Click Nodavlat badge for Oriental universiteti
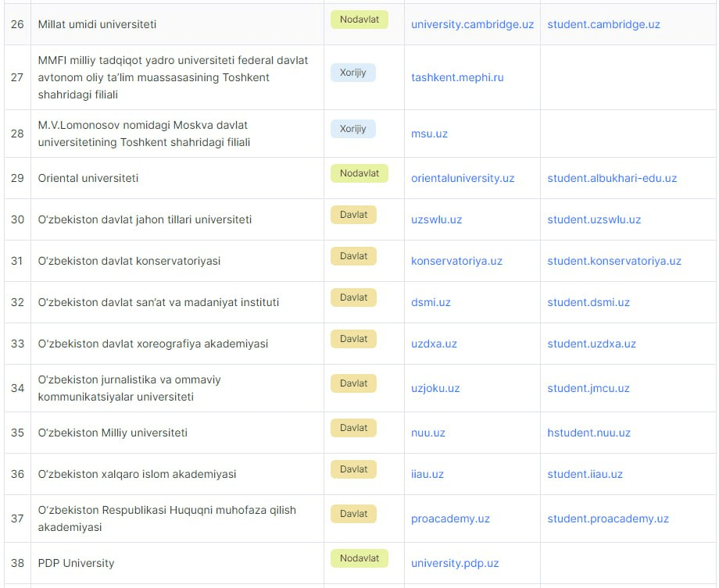Image resolution: width=719 pixels, height=588 pixels. [359, 173]
